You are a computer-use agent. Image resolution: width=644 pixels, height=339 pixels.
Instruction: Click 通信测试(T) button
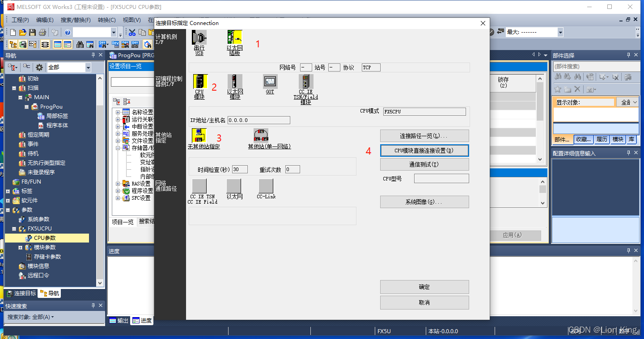(424, 164)
